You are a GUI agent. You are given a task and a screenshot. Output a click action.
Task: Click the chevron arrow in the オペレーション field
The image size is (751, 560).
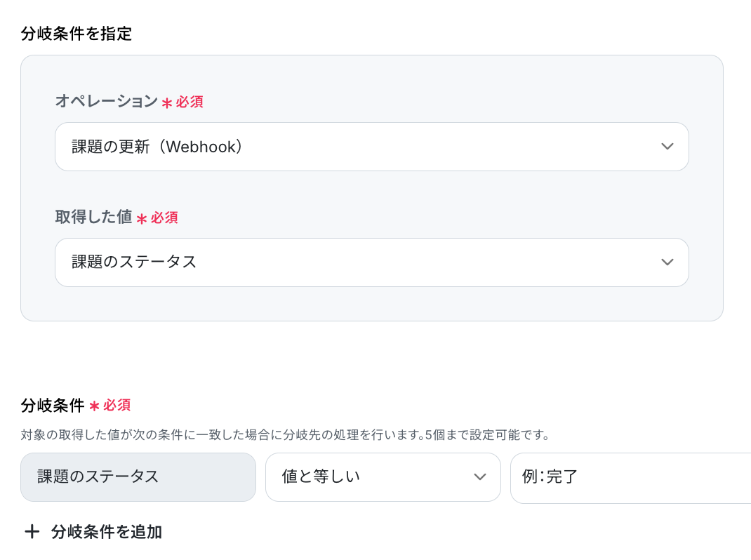click(x=667, y=147)
